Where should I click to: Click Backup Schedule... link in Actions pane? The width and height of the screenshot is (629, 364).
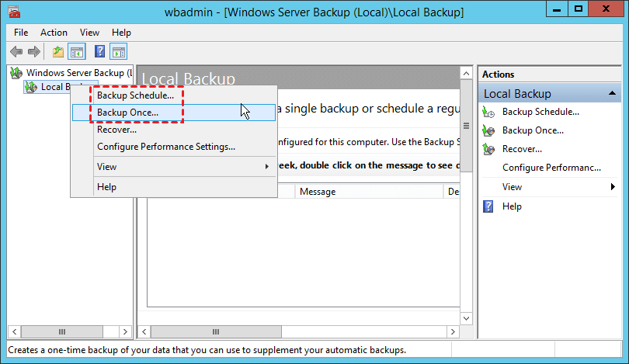pyautogui.click(x=540, y=112)
